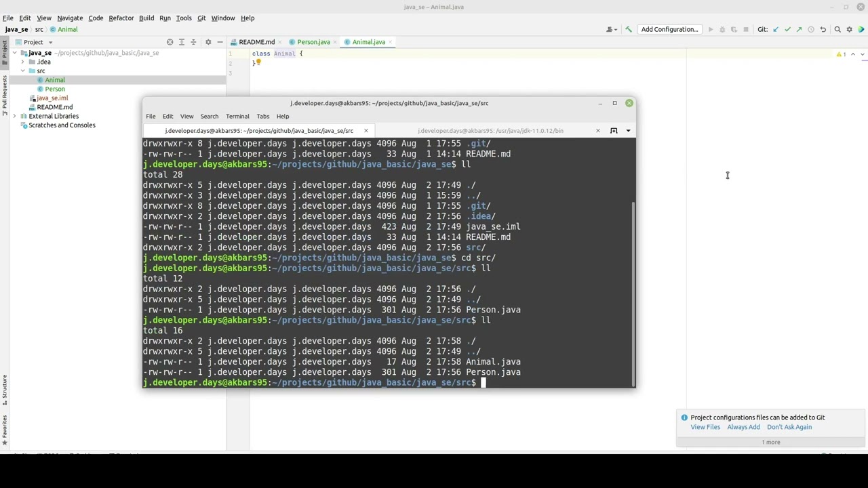Click the intention lightbulb in editor
The image size is (868, 488).
click(258, 62)
